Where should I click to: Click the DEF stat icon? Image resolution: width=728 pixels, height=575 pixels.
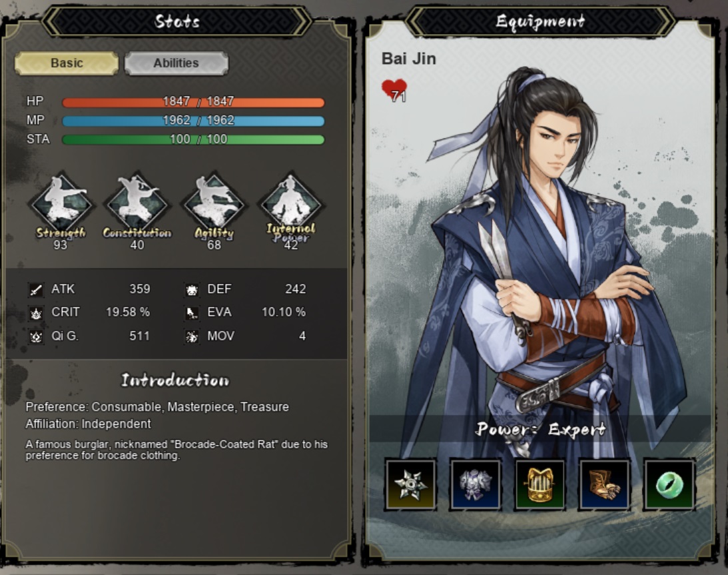point(192,290)
